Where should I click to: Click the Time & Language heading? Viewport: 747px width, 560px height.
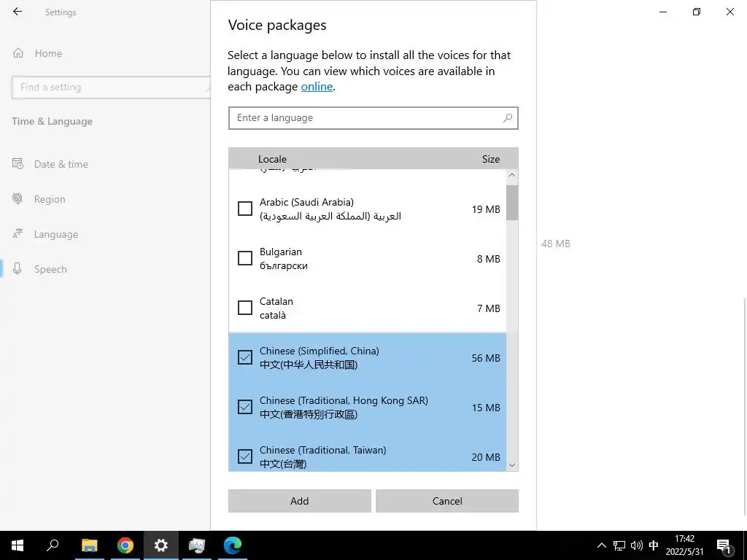coord(53,122)
